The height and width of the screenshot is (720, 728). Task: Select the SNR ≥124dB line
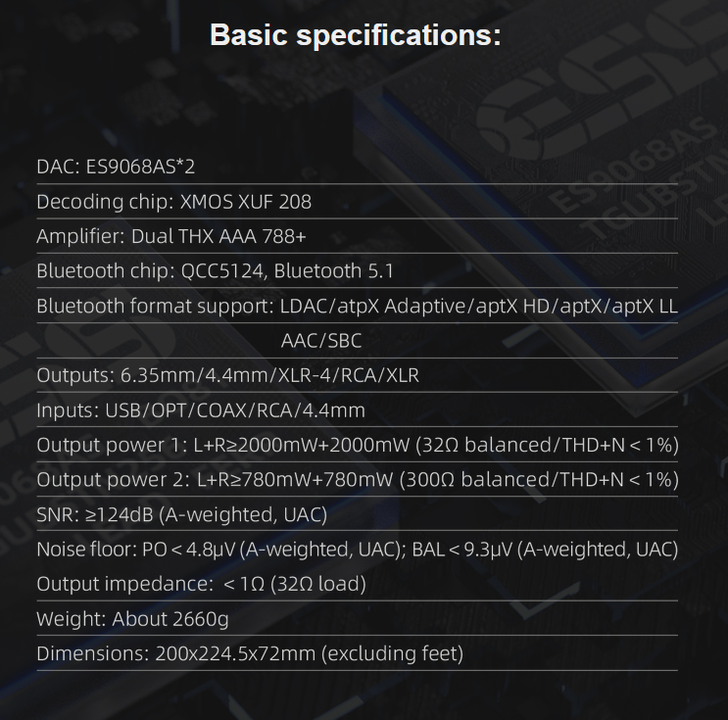181,514
